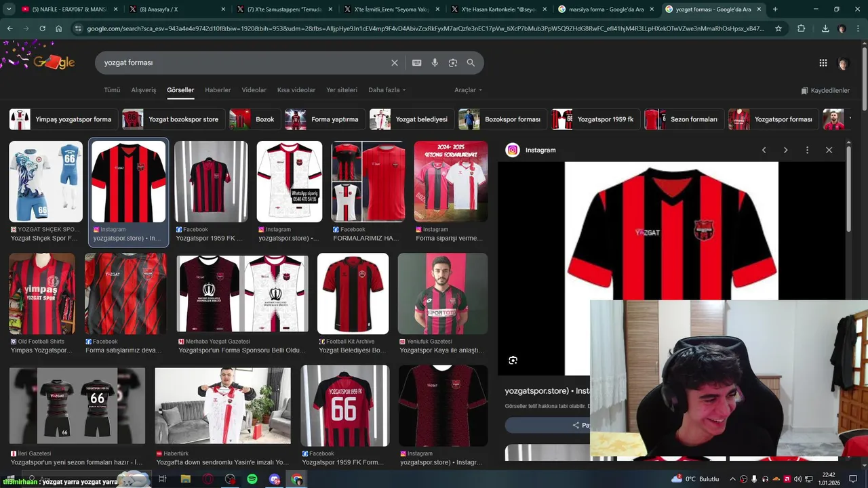Expand the Araçlar tools dropdown

[x=468, y=90]
